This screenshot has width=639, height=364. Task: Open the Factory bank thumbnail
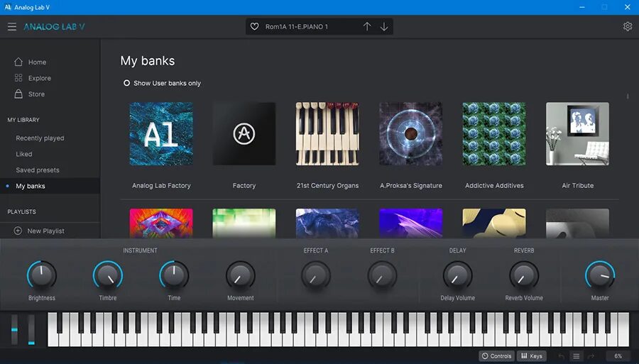[244, 134]
